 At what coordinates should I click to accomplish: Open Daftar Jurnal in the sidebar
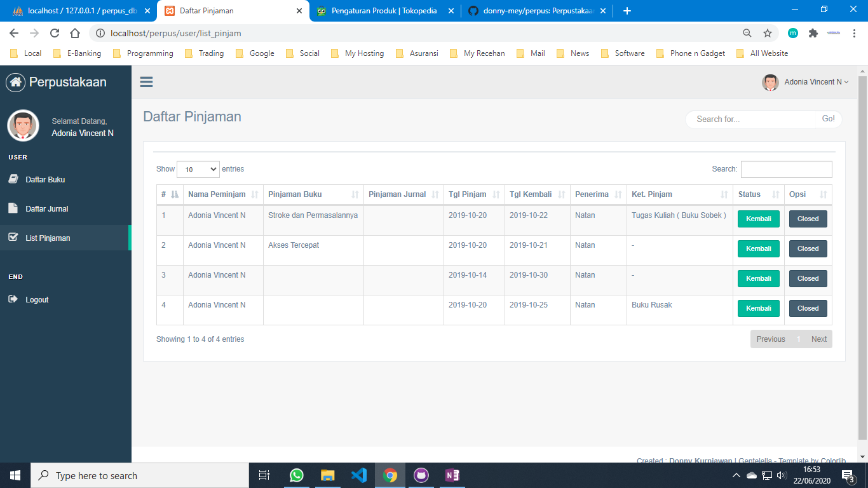point(46,209)
